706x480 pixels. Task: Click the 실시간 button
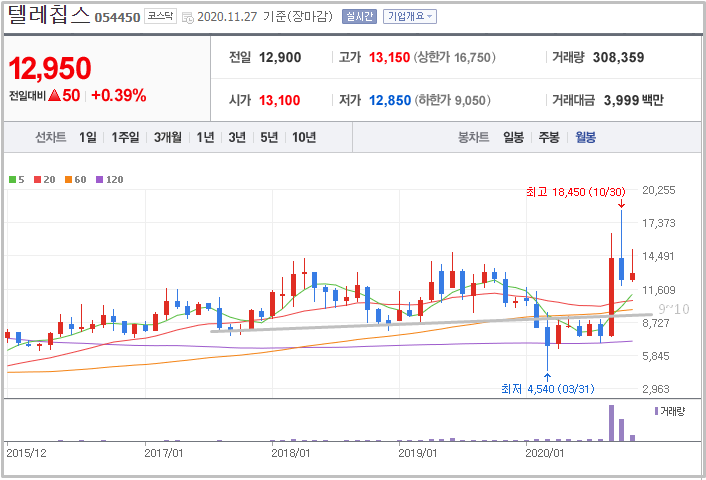(359, 17)
